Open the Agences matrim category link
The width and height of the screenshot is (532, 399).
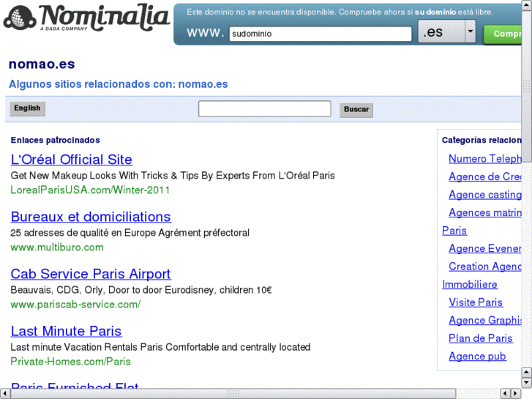click(x=485, y=212)
